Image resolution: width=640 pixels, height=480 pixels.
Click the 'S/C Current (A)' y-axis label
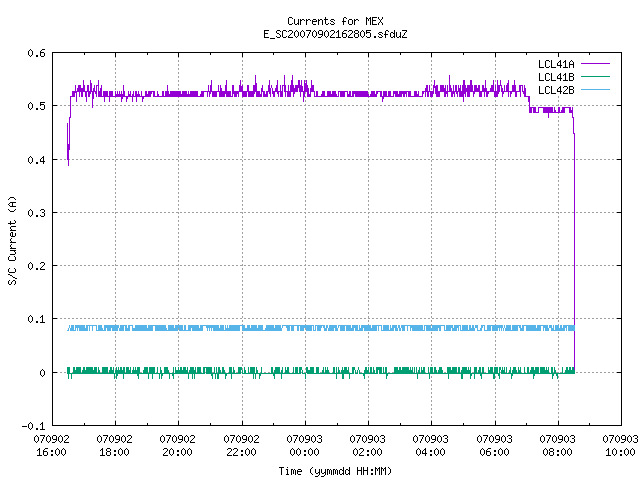tap(12, 240)
